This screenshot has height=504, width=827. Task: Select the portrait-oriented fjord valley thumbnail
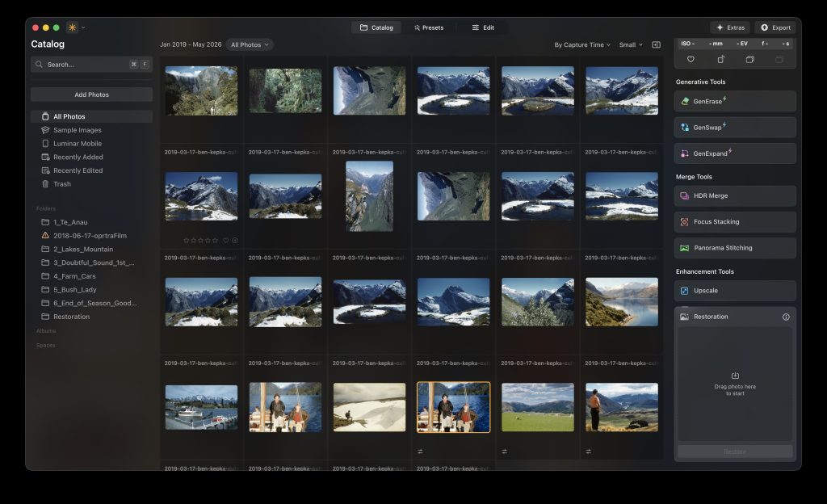click(x=369, y=196)
